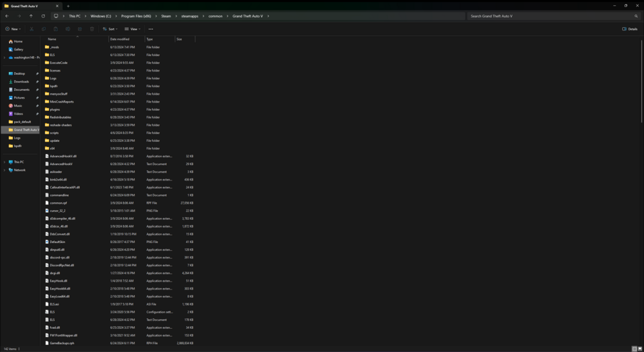644x352 pixels.
Task: Jump to Windows (C:) breadcrumb
Action: tap(100, 16)
